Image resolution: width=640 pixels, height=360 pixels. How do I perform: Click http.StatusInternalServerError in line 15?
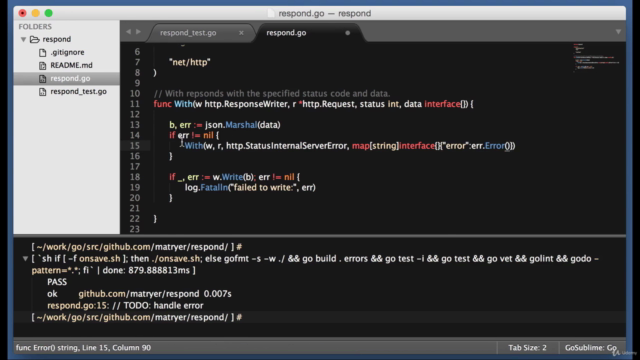pos(287,146)
